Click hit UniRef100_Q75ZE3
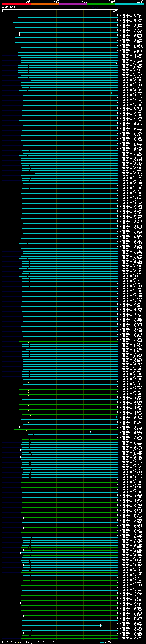The width and height of the screenshot is (146, 644). (x=131, y=344)
